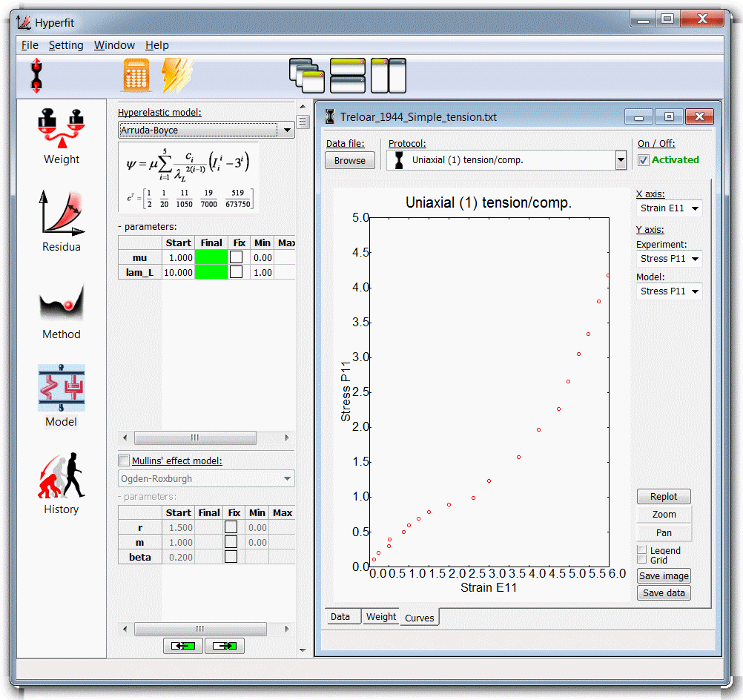Open the Model panel from sidebar
Screen dimensions: 743x700
(x=62, y=396)
